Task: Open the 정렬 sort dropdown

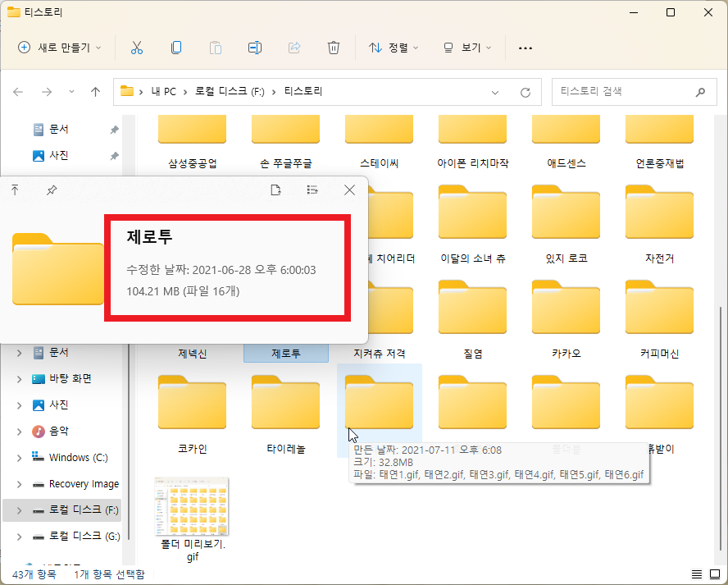Action: click(x=394, y=48)
